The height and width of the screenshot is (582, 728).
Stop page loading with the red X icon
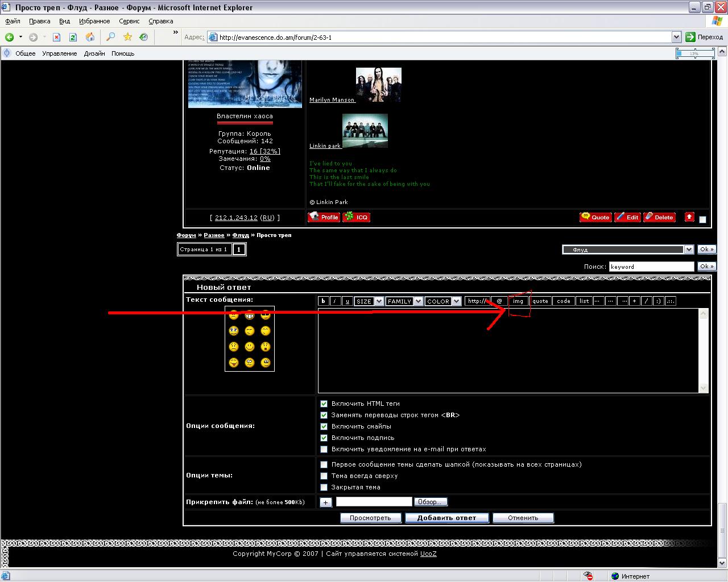pos(56,37)
